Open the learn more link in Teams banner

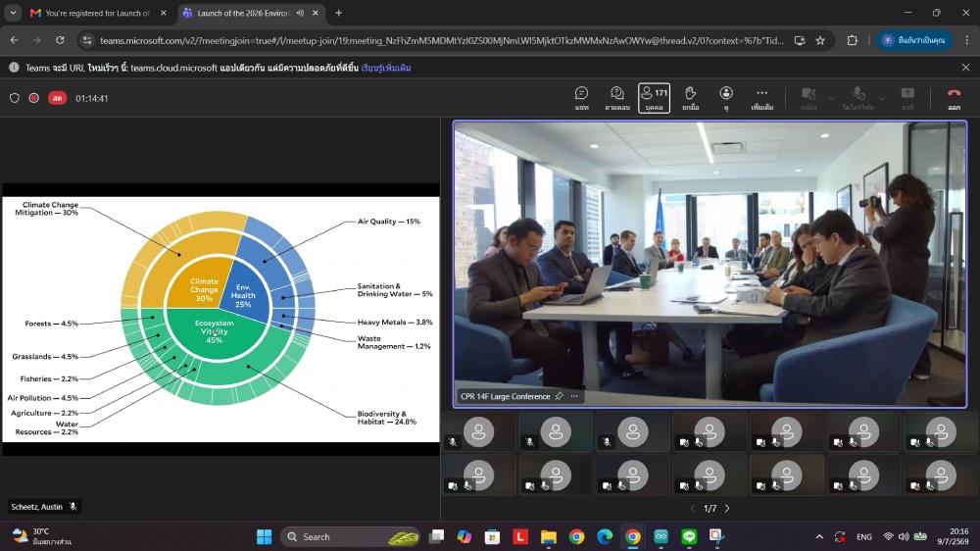click(x=385, y=68)
